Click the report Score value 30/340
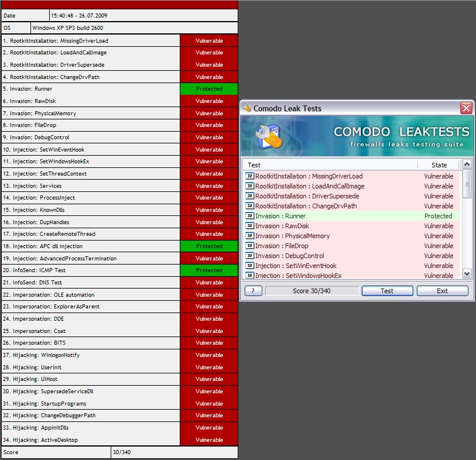The width and height of the screenshot is (476, 460). tap(122, 452)
